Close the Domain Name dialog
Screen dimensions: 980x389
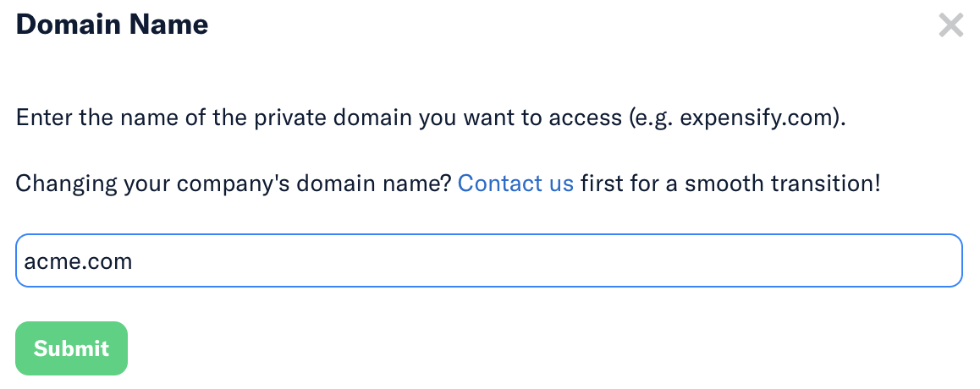coord(950,25)
